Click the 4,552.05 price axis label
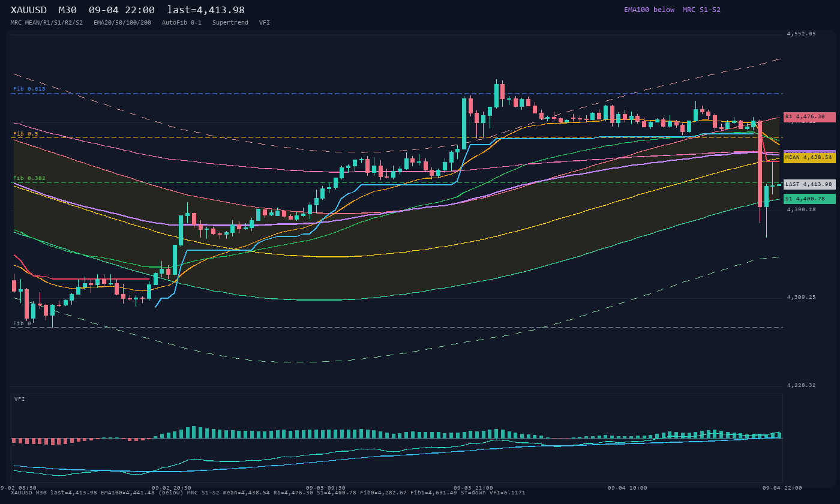The image size is (840, 504). 802,34
